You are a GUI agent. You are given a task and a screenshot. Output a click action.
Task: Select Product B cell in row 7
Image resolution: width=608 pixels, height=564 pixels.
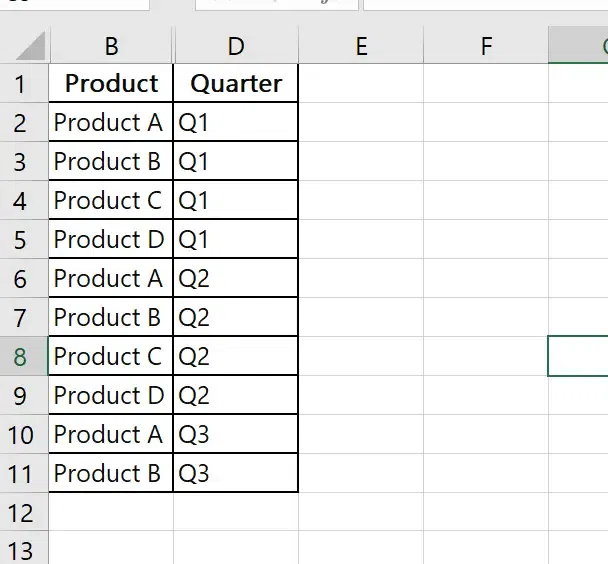point(111,318)
